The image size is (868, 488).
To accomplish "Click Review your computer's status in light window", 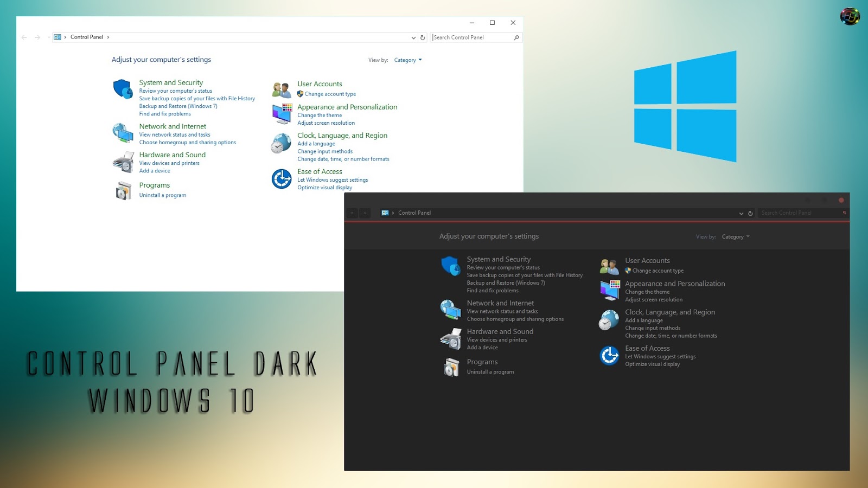I will pyautogui.click(x=175, y=91).
